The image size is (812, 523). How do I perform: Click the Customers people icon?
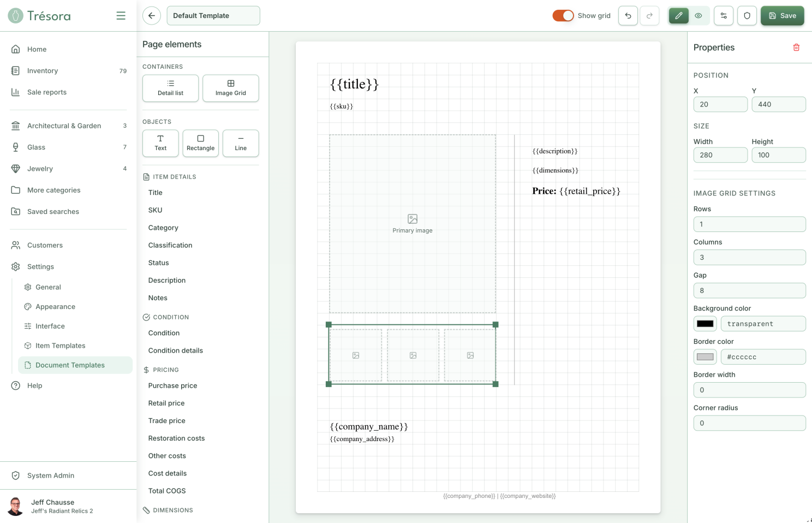click(x=15, y=245)
